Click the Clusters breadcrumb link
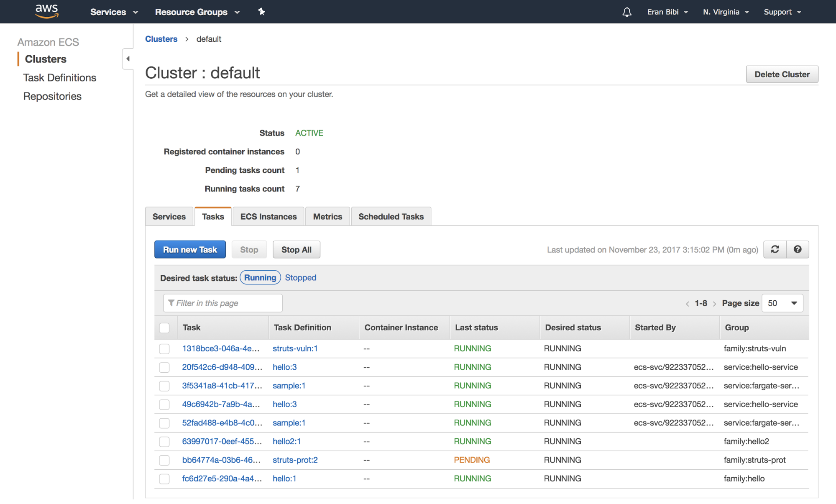The image size is (836, 504). coord(161,39)
